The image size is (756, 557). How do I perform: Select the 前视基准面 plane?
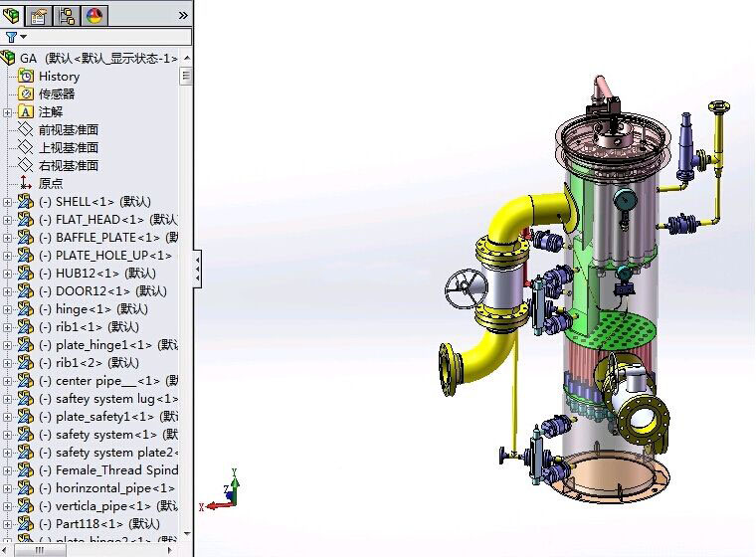[x=68, y=129]
